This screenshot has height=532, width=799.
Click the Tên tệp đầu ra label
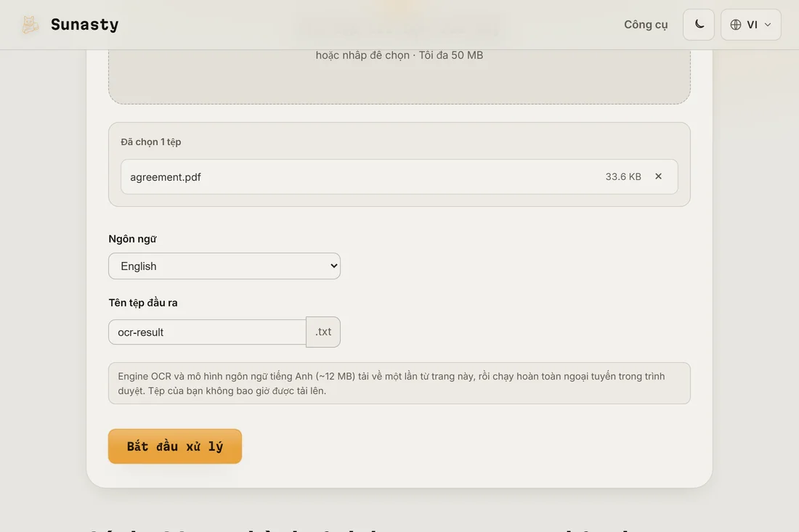143,303
